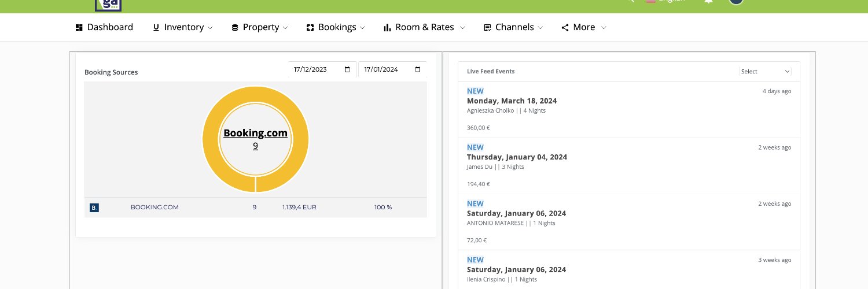This screenshot has height=289, width=868.
Task: Click the '4 days ago' timestamp
Action: click(x=777, y=91)
